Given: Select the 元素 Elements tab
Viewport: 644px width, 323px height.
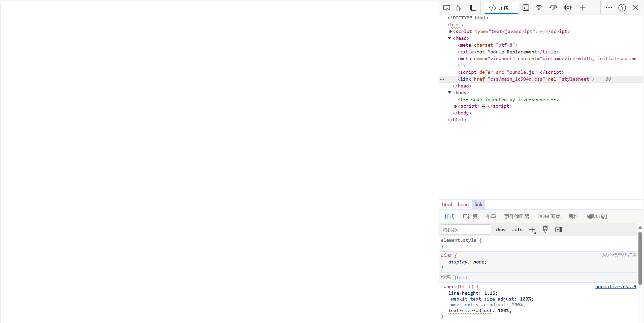Looking at the screenshot, I should click(501, 8).
